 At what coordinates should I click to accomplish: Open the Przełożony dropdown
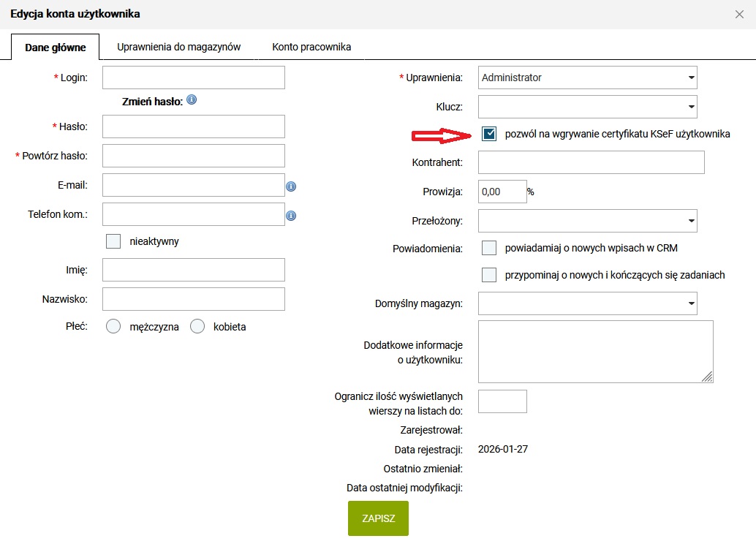(587, 220)
